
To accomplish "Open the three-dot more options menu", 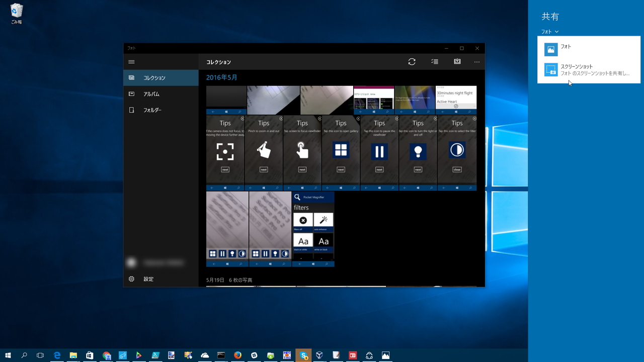I will pyautogui.click(x=477, y=62).
